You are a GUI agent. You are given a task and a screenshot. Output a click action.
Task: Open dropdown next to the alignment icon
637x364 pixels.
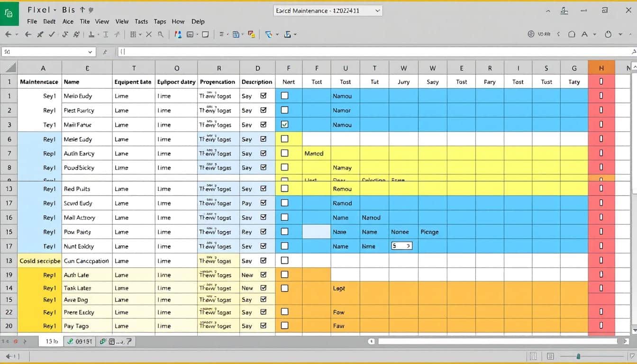point(228,35)
